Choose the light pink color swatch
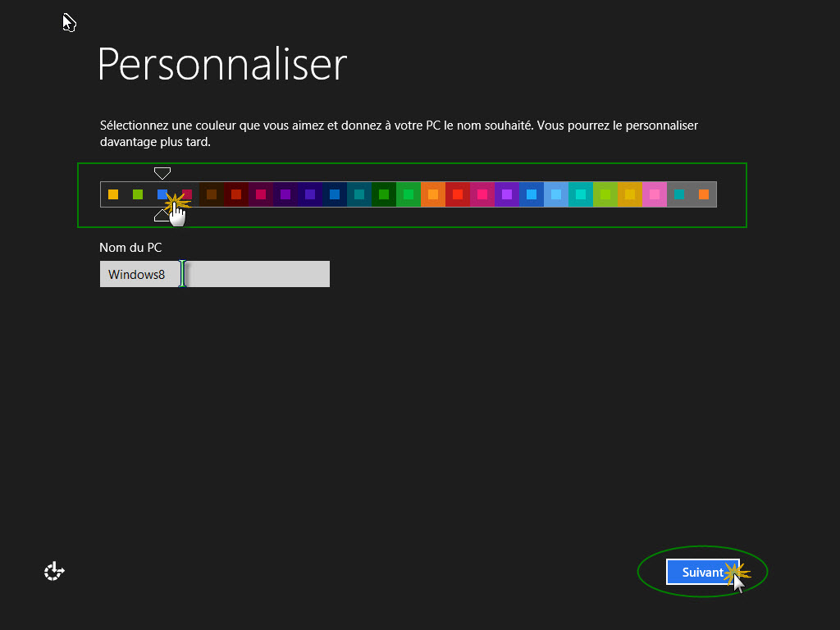 point(655,194)
